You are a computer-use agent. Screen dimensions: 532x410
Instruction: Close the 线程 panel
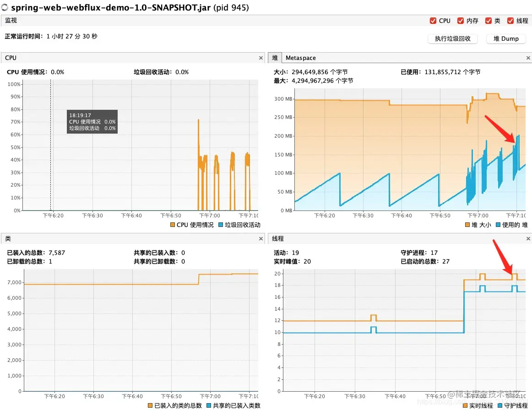pos(528,239)
